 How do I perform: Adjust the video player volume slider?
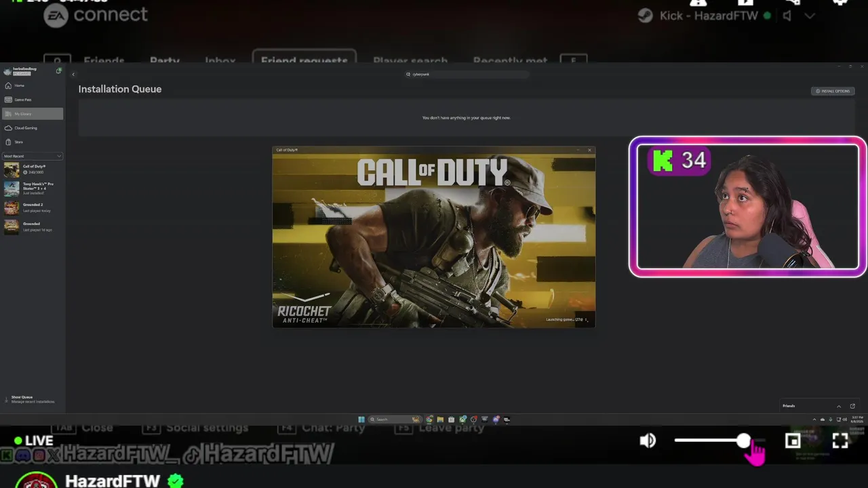click(x=719, y=441)
